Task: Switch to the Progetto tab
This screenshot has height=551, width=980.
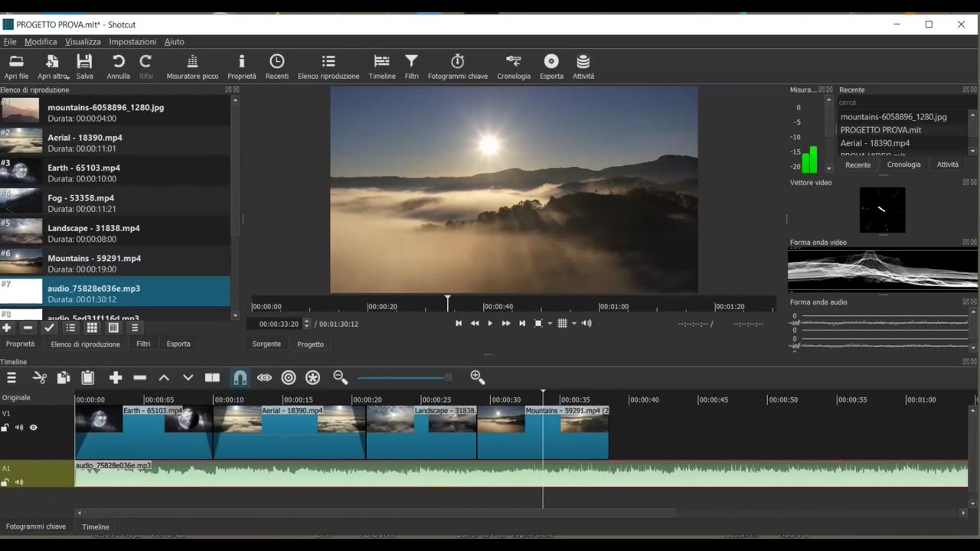Action: point(310,344)
